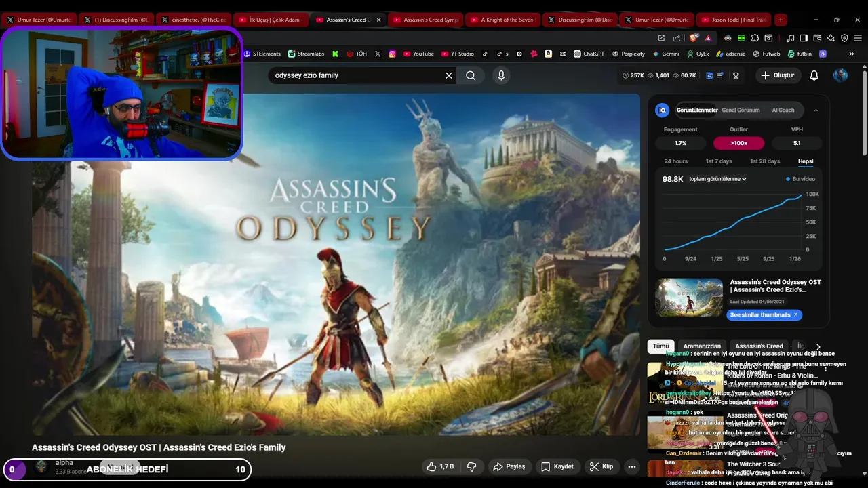The height and width of the screenshot is (488, 868).
Task: Start voice search with the microphone icon
Action: (x=501, y=75)
